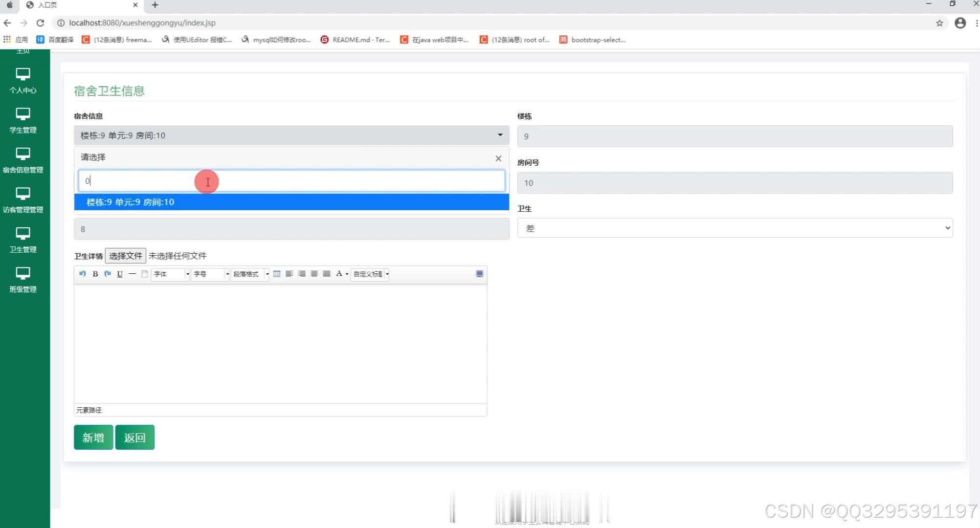The height and width of the screenshot is (528, 980).
Task: Select option 楼栋:9 单元:9 房间:10
Action: click(291, 202)
